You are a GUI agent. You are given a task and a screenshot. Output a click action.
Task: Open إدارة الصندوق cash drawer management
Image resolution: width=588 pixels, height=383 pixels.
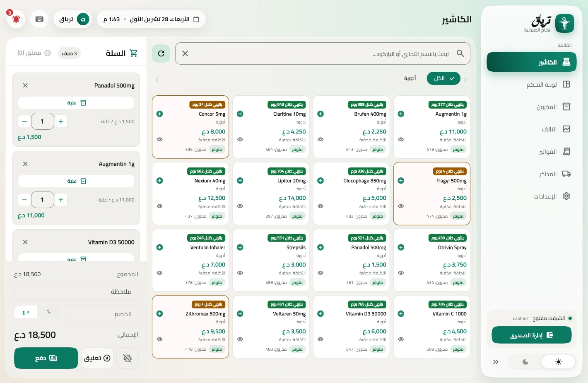pos(532,335)
